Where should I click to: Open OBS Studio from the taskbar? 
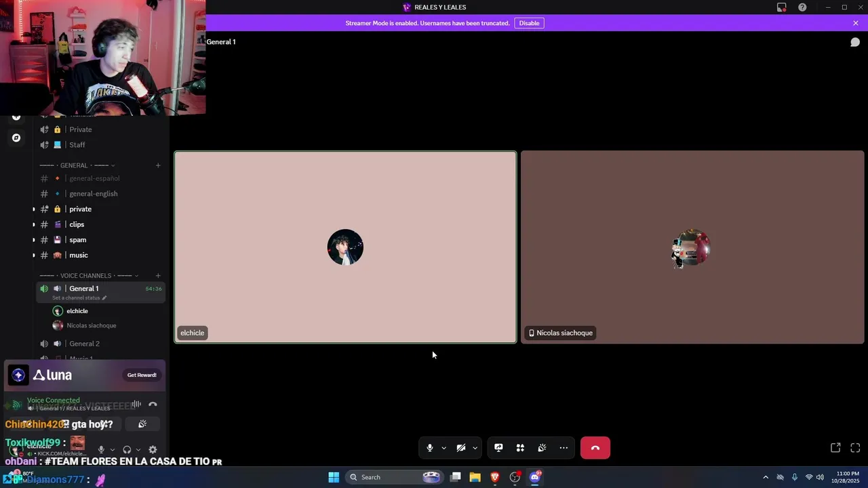point(515,477)
